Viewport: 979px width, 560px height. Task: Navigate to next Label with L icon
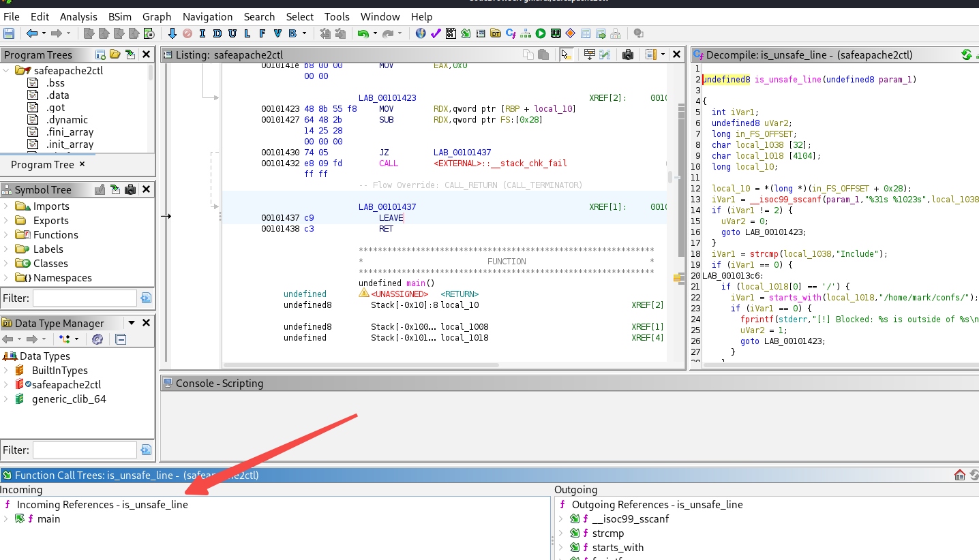click(x=247, y=33)
